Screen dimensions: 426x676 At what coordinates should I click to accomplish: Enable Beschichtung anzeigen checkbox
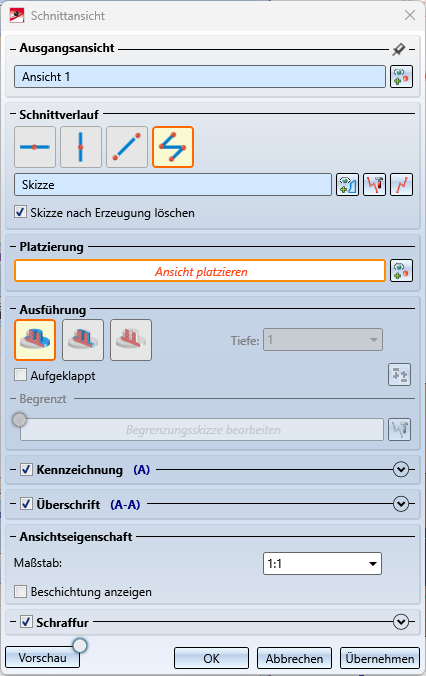tap(20, 591)
